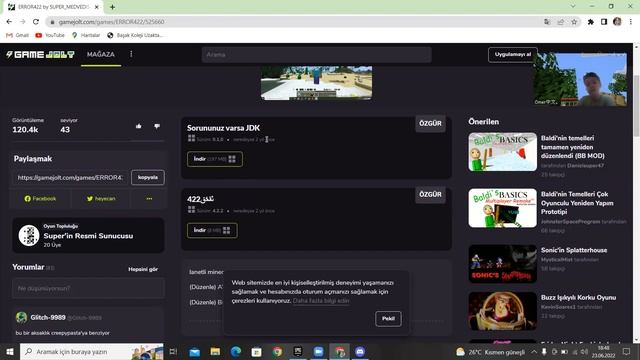Screen dimensions: 640x360
Task: Open more share options ellipsis
Action: tap(149, 199)
